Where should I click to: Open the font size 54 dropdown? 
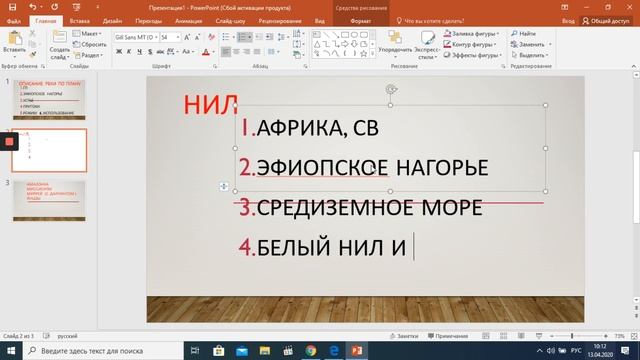click(178, 37)
